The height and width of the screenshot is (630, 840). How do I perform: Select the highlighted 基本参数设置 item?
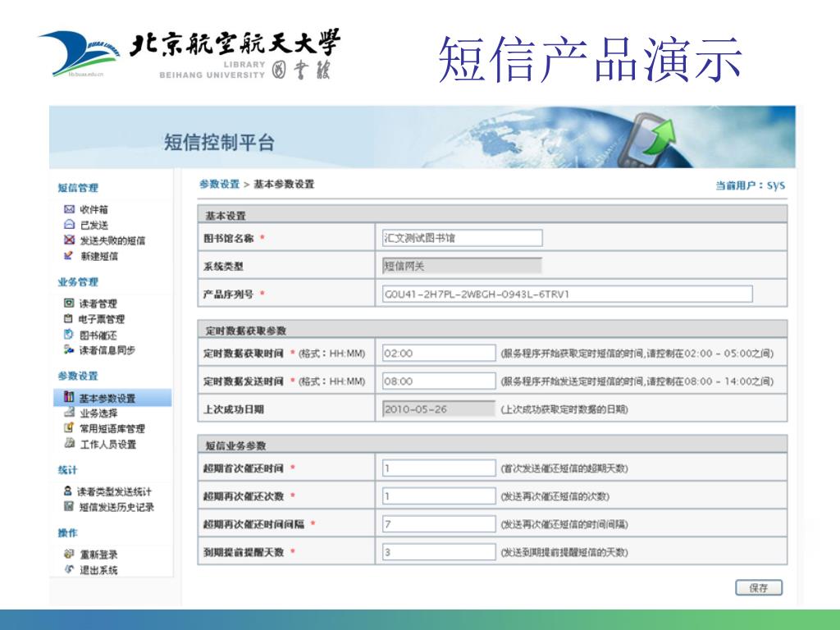[112, 398]
